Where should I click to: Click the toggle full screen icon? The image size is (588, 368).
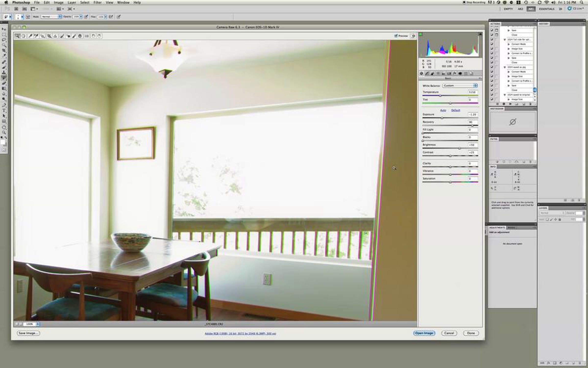(x=413, y=36)
